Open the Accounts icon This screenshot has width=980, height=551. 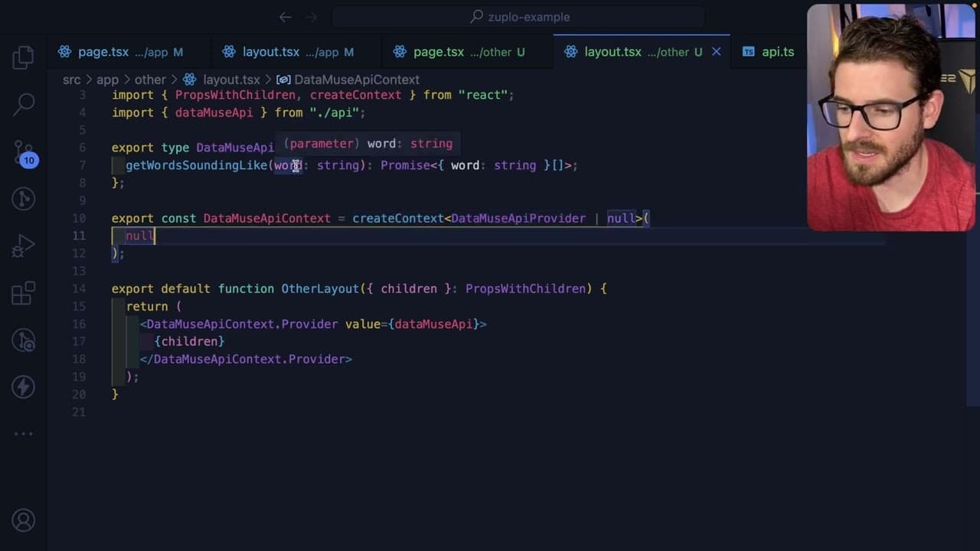coord(24,520)
